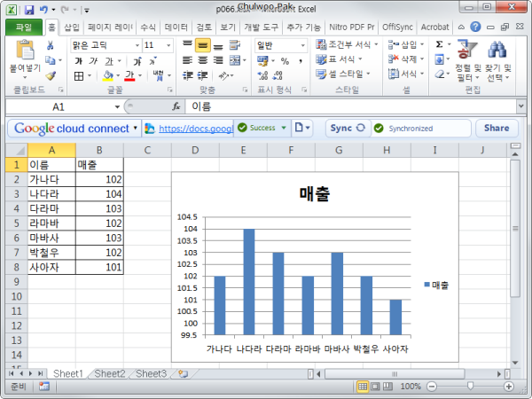Viewport: 532px width, 399px height.
Task: Open the font name dropdown
Action: (137, 45)
